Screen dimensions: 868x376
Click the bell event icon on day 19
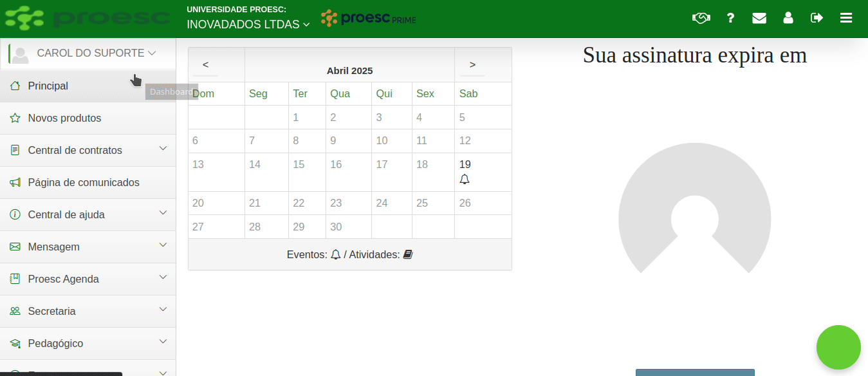(465, 179)
